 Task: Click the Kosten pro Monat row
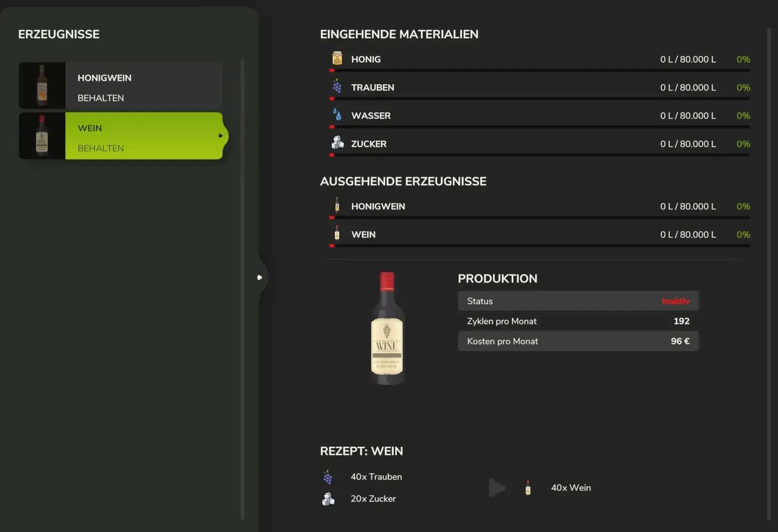578,342
